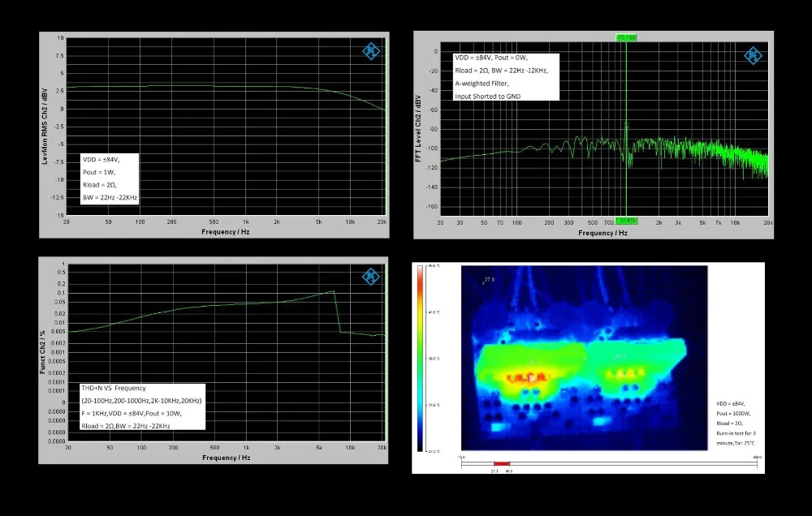Click the logo icon in the FFT noise chart
Image resolution: width=812 pixels, height=516 pixels.
tap(753, 55)
